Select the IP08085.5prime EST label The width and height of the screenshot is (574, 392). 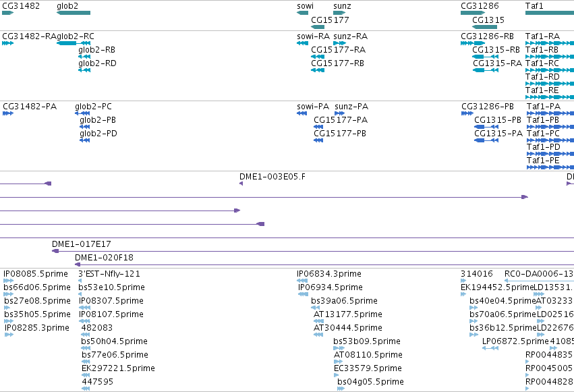click(x=36, y=274)
